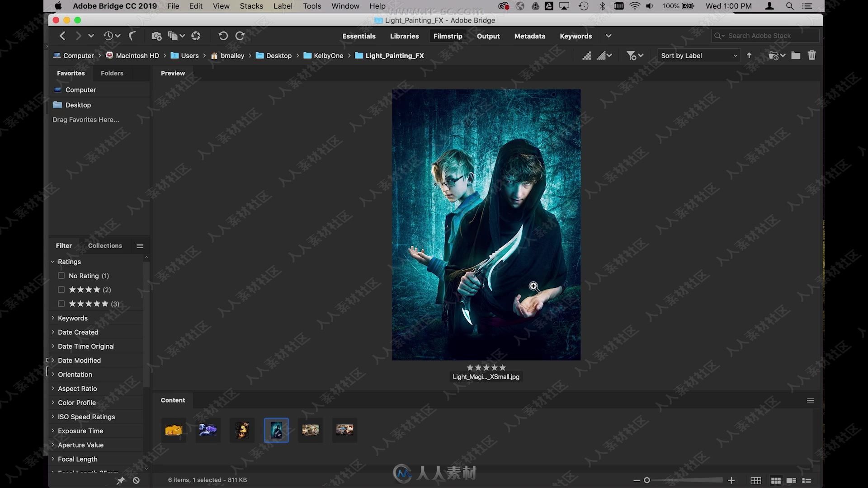The width and height of the screenshot is (868, 488).
Task: Click the Filmstrip workspace tab
Action: [x=447, y=36]
